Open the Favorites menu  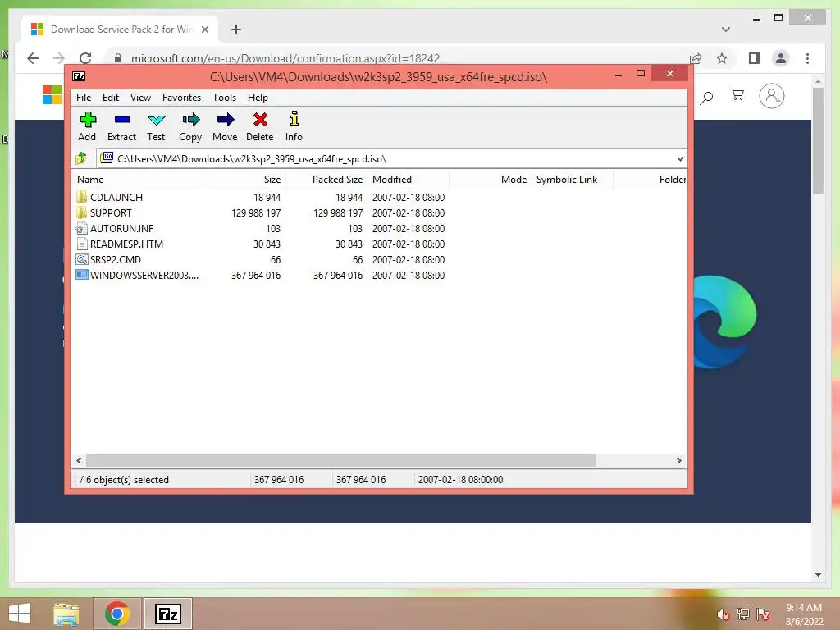tap(181, 98)
